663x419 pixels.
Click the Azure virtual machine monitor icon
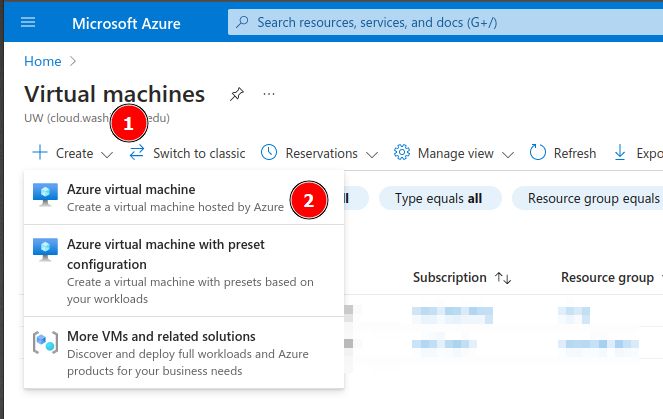tap(45, 194)
